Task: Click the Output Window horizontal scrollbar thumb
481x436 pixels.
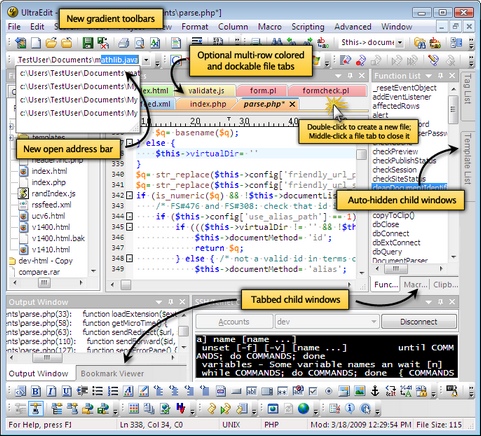Action: click(x=47, y=357)
